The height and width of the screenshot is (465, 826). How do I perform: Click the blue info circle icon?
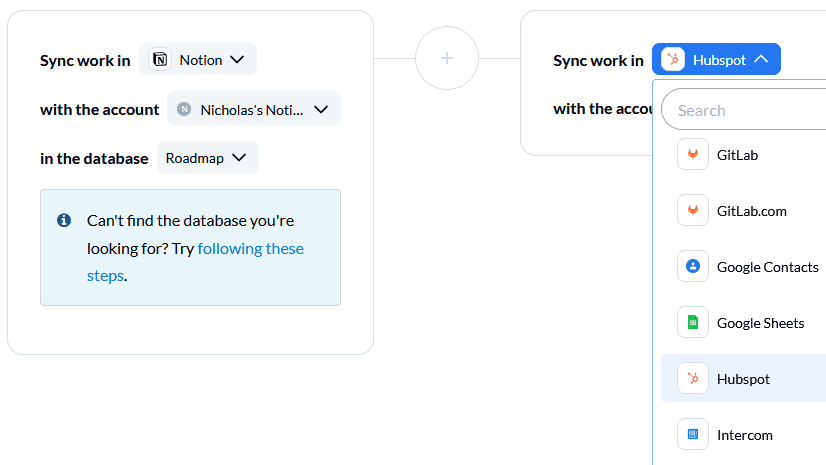[x=64, y=220]
